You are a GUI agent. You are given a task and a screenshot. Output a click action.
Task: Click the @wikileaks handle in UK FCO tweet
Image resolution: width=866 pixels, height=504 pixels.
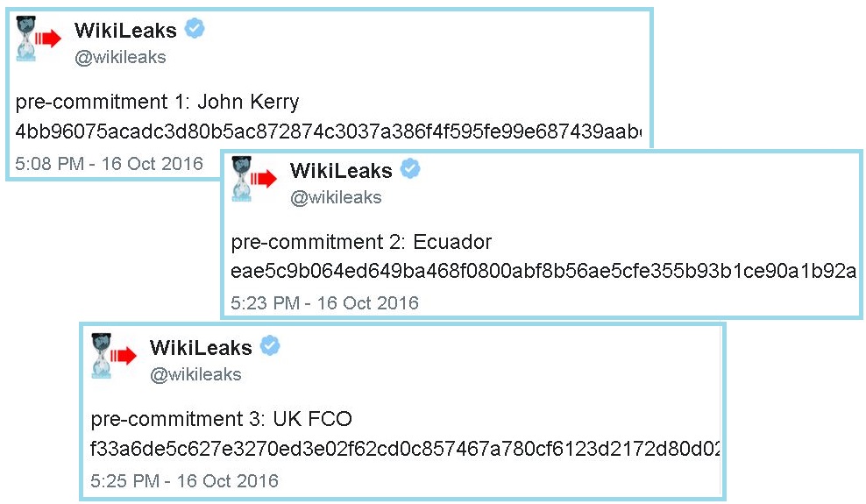(x=195, y=375)
